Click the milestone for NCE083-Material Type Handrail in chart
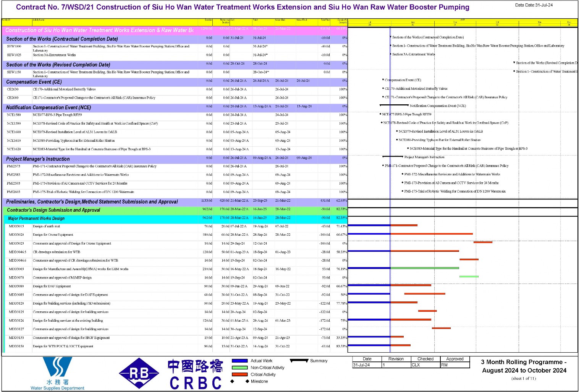The height and width of the screenshot is (392, 579). tap(408, 148)
